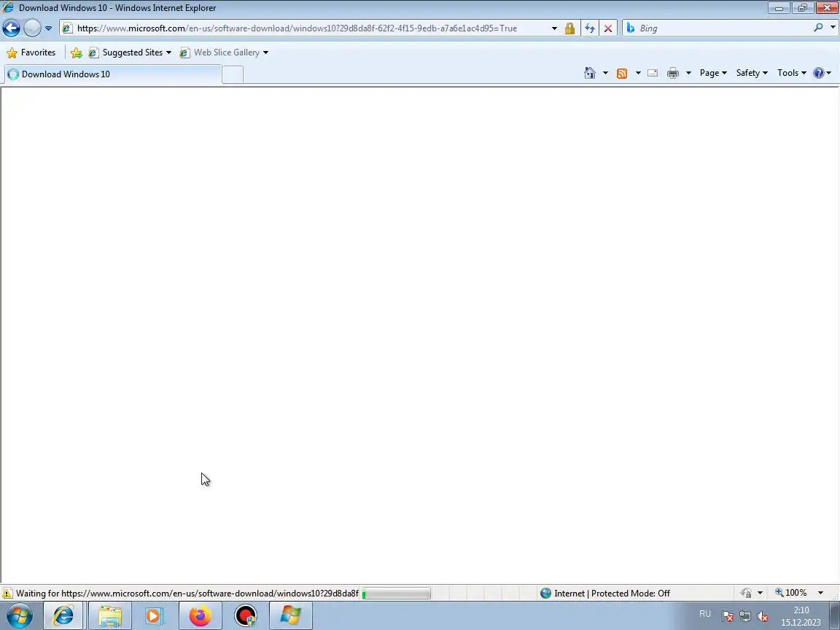
Task: Click the page loading progress bar
Action: 397,594
